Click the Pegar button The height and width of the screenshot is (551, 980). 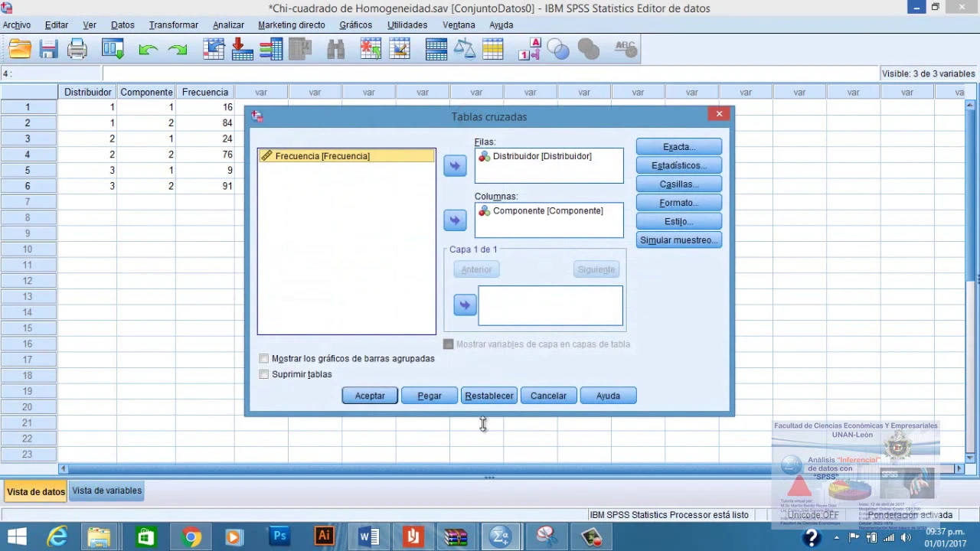coord(430,396)
